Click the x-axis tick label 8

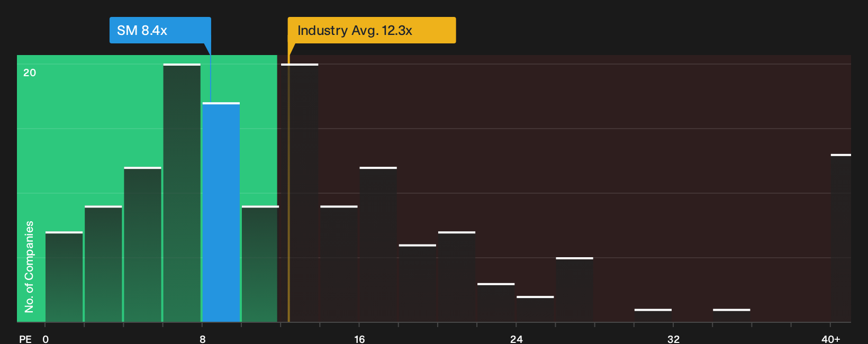(203, 339)
